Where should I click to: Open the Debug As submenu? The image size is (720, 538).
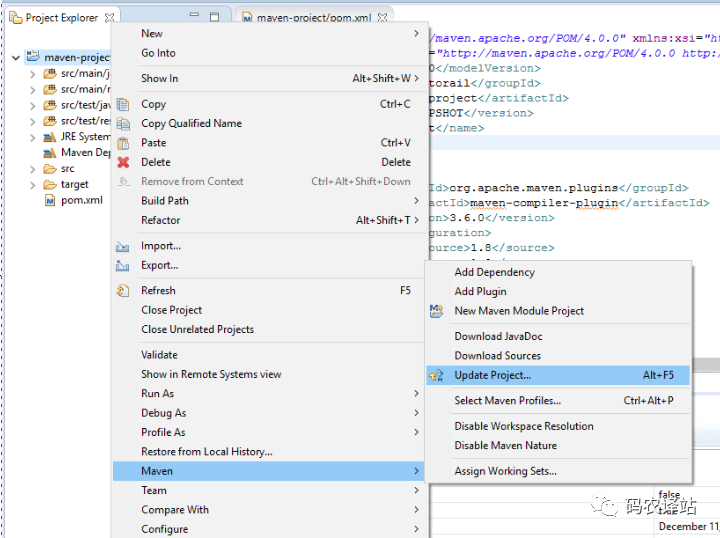point(268,413)
